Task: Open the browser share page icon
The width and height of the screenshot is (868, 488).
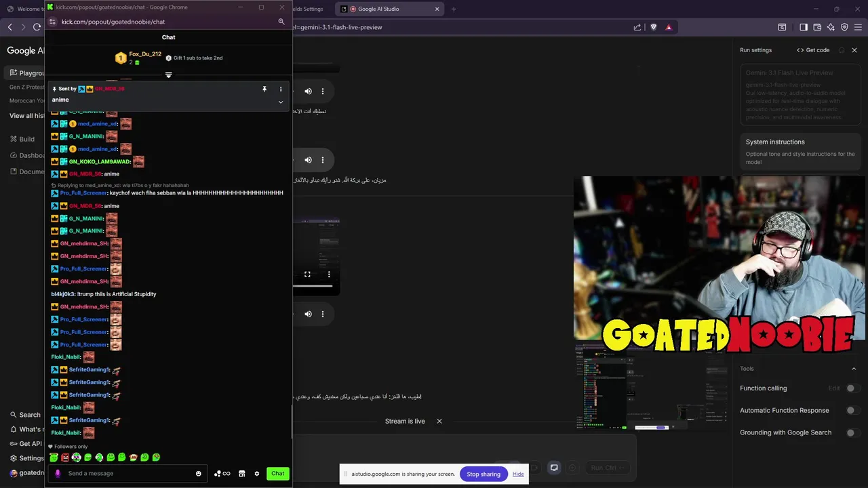Action: (x=637, y=27)
